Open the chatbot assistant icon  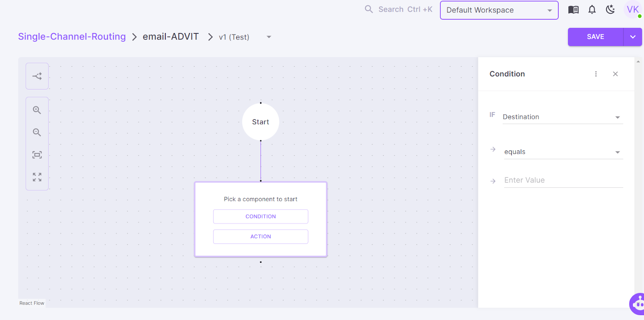(x=638, y=304)
